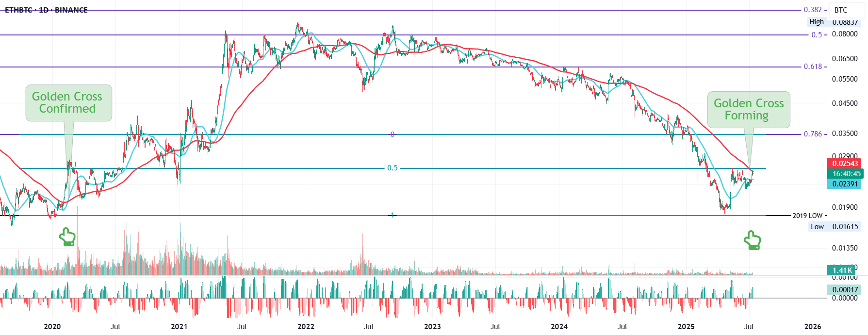Select the 0.786 Fibonacci level label
This screenshot has height=335, width=868.
[x=813, y=134]
